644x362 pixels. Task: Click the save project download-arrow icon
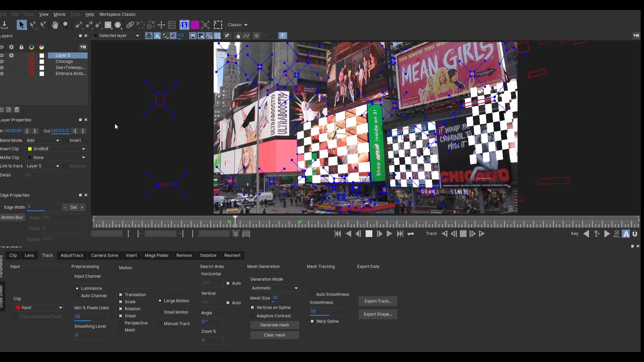(x=4, y=25)
